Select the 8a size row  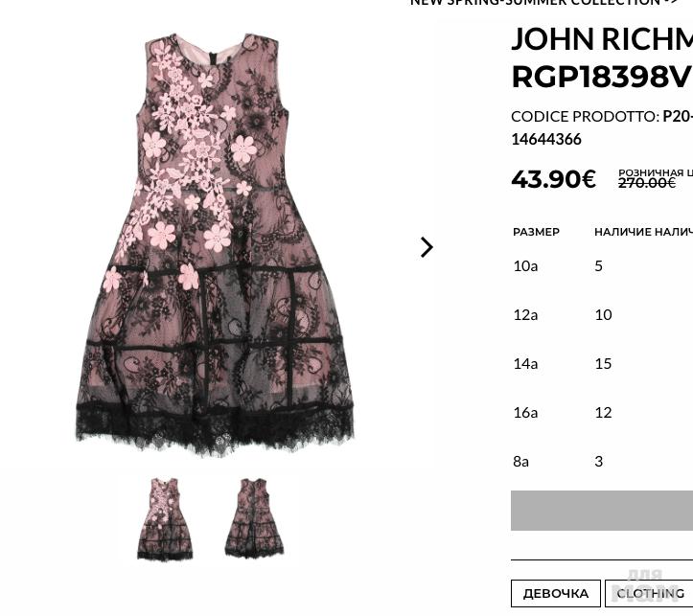[602, 461]
